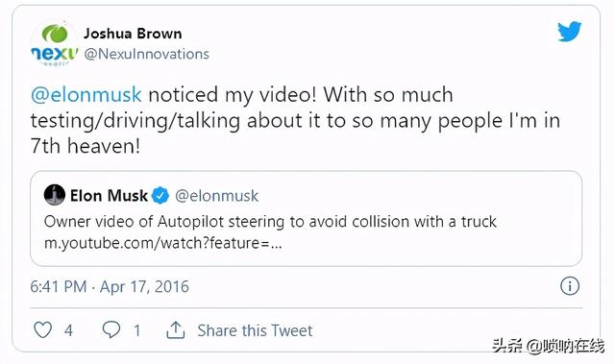Viewport: 615px width, 364px height.
Task: Click the main tweet text about 7th heaven
Action: 295,121
